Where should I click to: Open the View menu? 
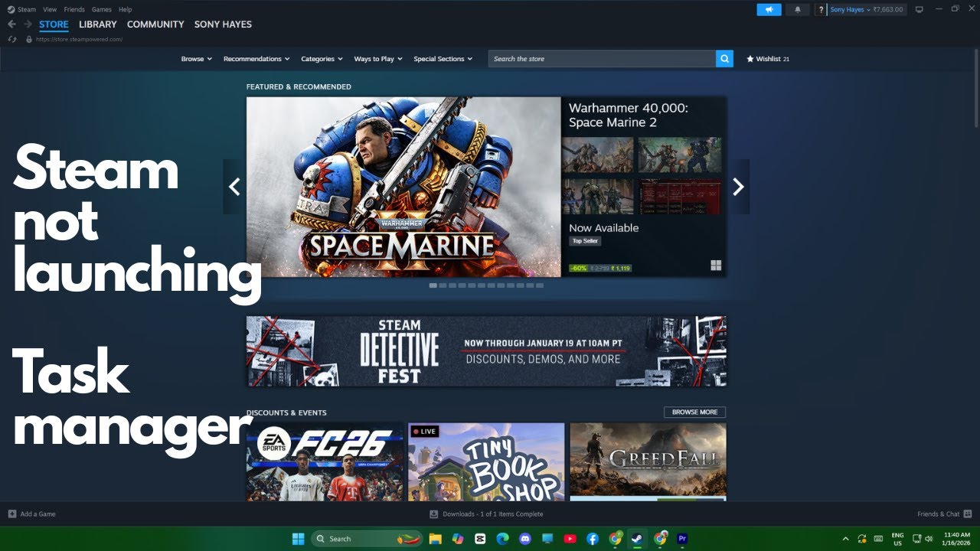[50, 10]
